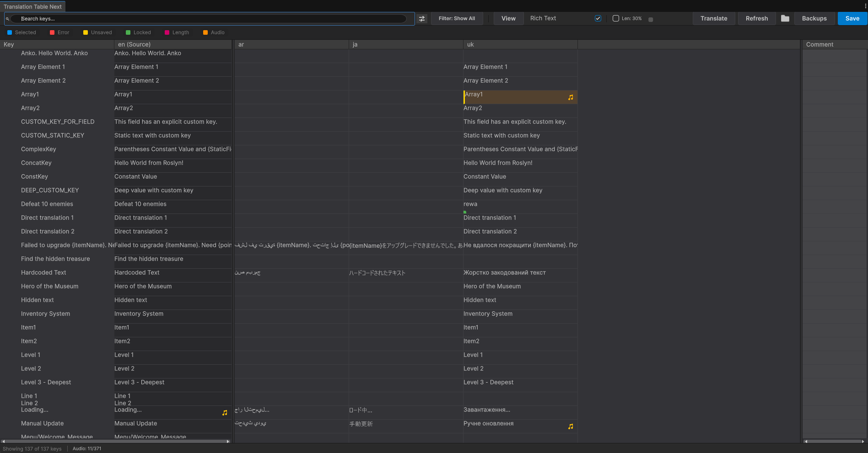The image size is (868, 453).
Task: Open the folder icon next to Backups
Action: (785, 18)
